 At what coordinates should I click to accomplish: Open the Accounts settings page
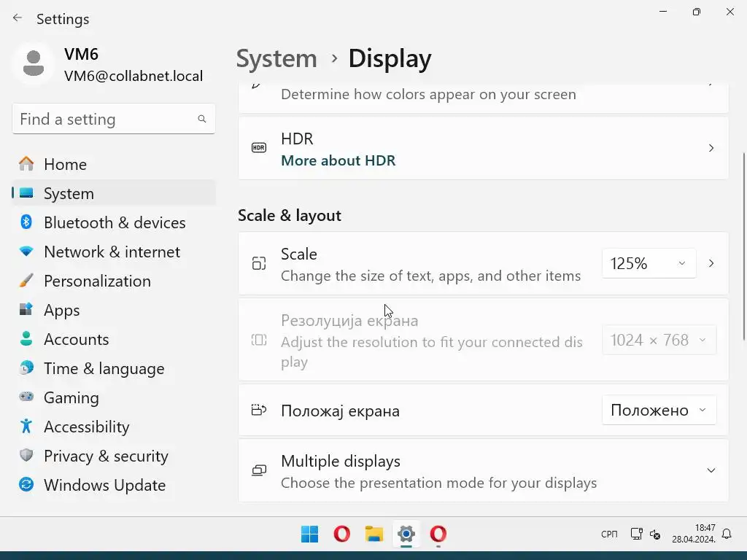76,339
